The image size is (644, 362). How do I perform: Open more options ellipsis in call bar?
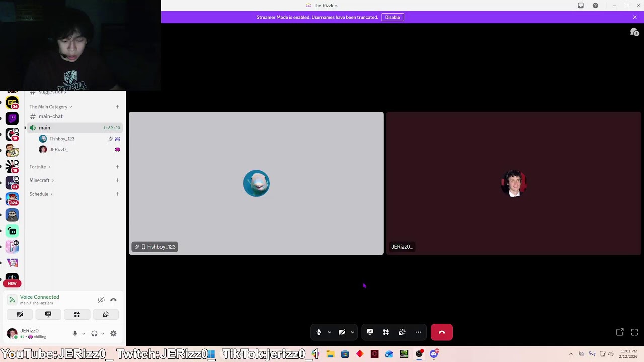tap(418, 332)
